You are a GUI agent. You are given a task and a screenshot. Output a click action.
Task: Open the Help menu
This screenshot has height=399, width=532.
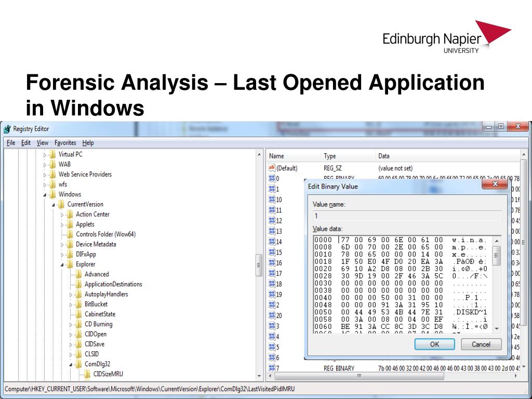[x=88, y=143]
